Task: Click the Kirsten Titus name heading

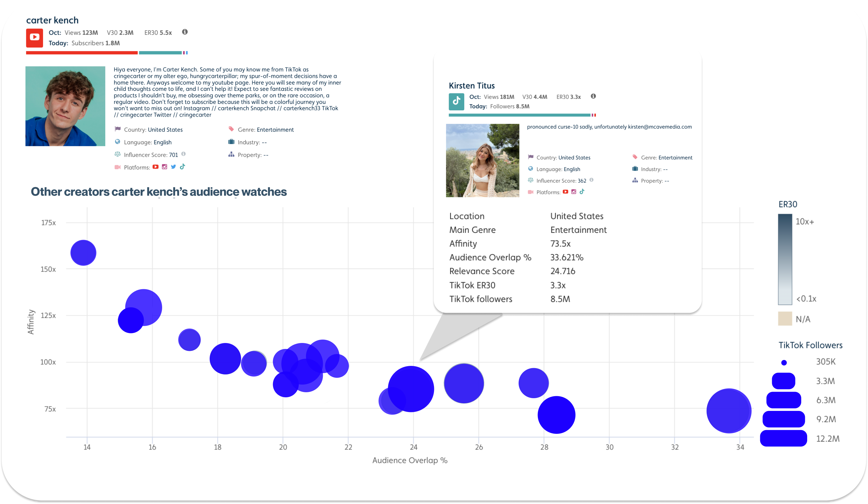Action: tap(472, 86)
